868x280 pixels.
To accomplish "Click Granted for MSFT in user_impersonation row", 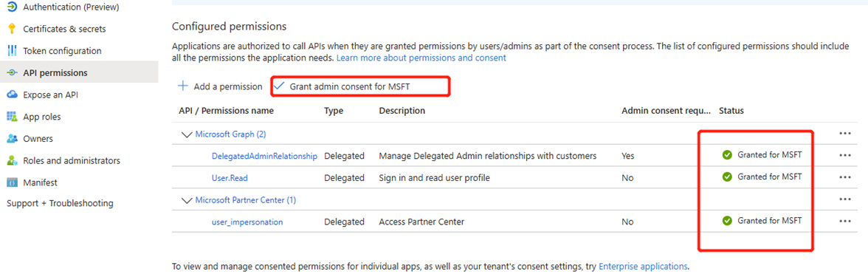I will click(769, 221).
